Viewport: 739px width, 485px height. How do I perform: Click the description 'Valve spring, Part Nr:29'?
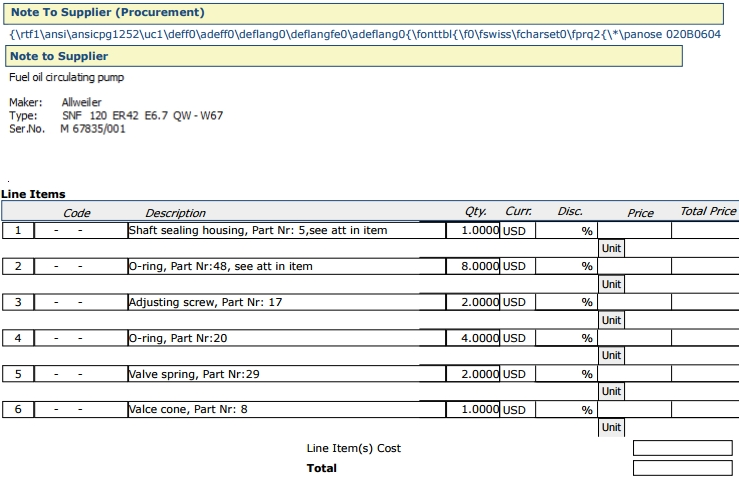pyautogui.click(x=286, y=374)
